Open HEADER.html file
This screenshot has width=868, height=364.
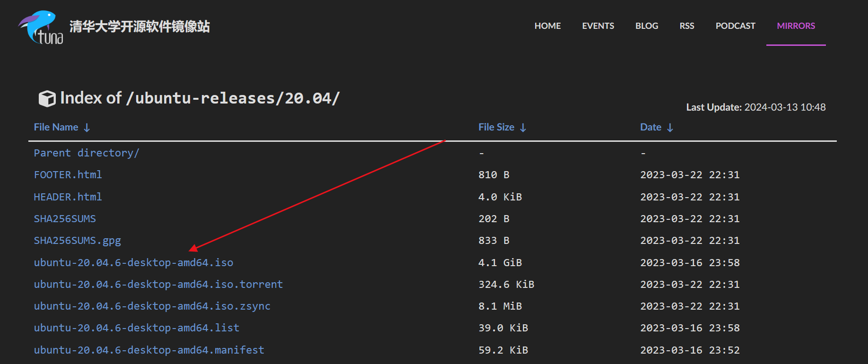click(68, 197)
